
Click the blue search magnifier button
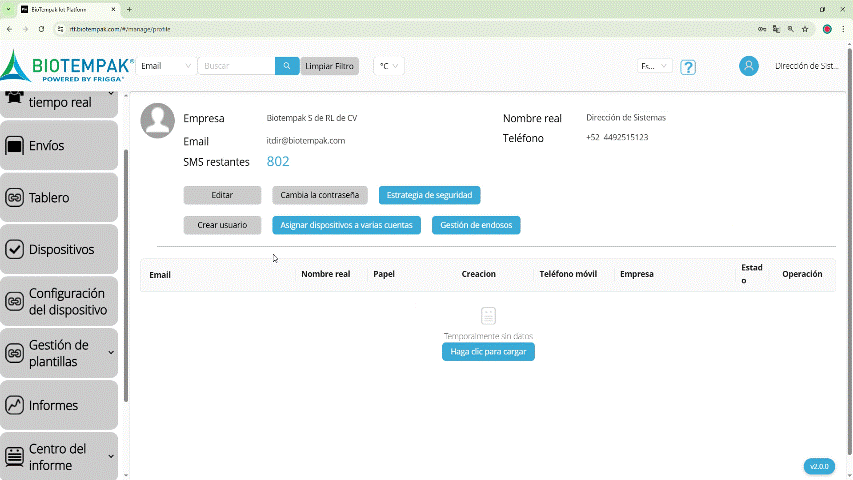287,66
